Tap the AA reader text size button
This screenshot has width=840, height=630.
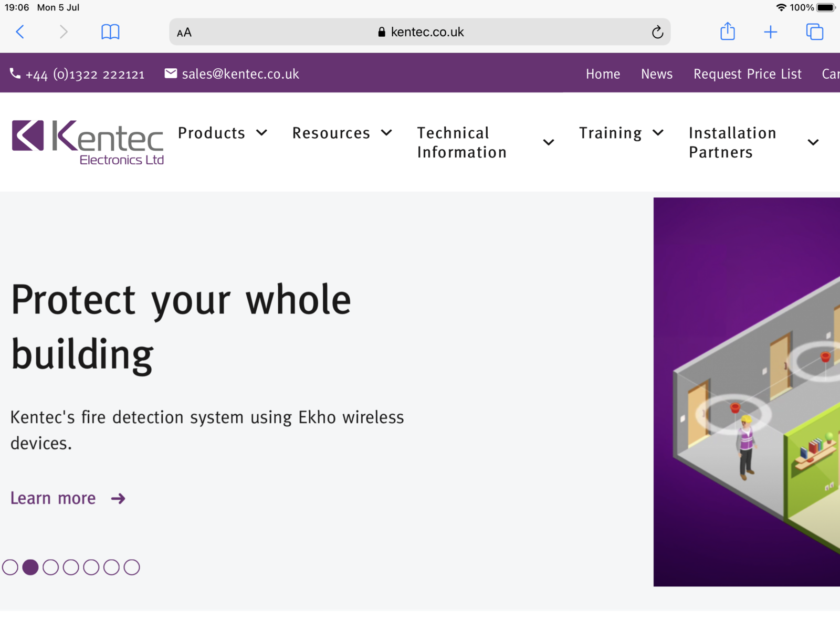pyautogui.click(x=184, y=33)
